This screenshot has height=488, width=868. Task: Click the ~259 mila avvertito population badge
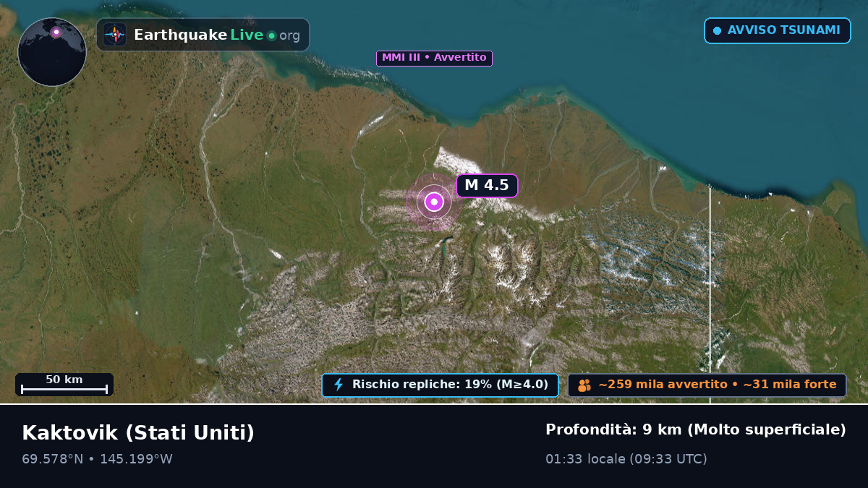707,385
